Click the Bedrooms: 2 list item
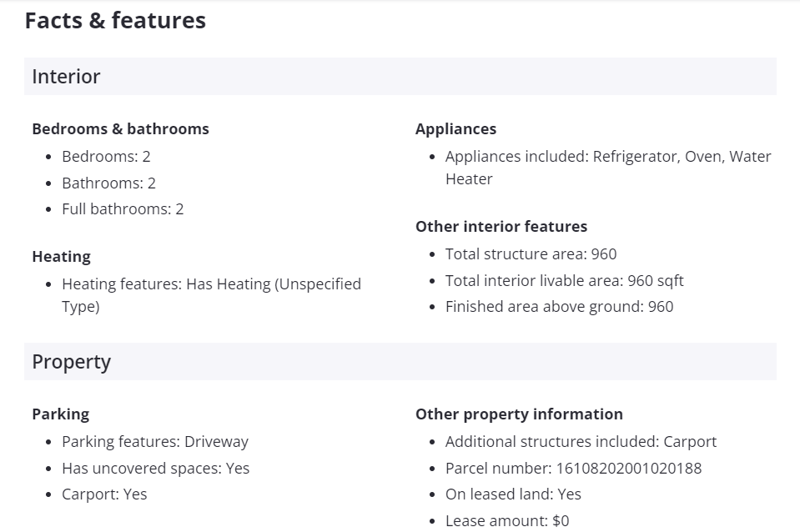The width and height of the screenshot is (800, 532). pyautogui.click(x=106, y=157)
